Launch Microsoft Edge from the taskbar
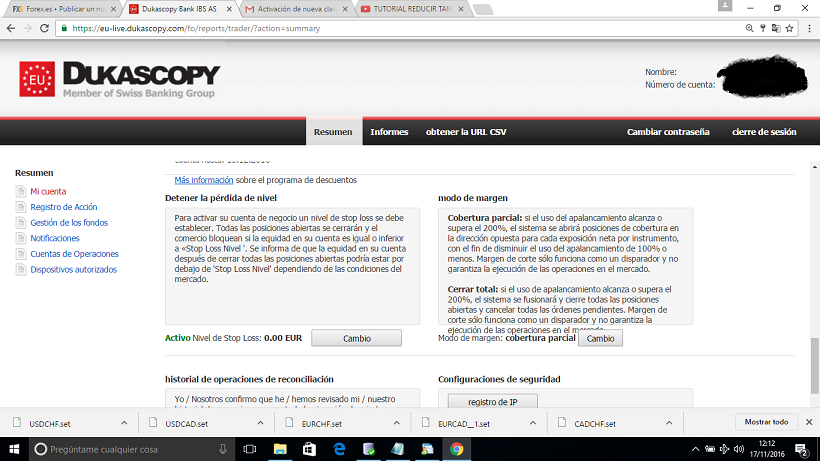Viewport: 820px width, 461px height. pyautogui.click(x=339, y=449)
